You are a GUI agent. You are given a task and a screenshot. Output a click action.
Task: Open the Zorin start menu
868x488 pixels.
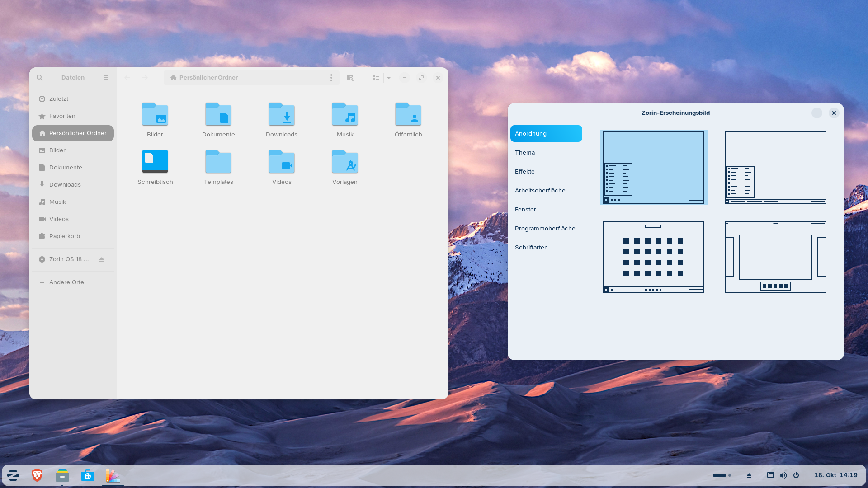[x=13, y=475]
